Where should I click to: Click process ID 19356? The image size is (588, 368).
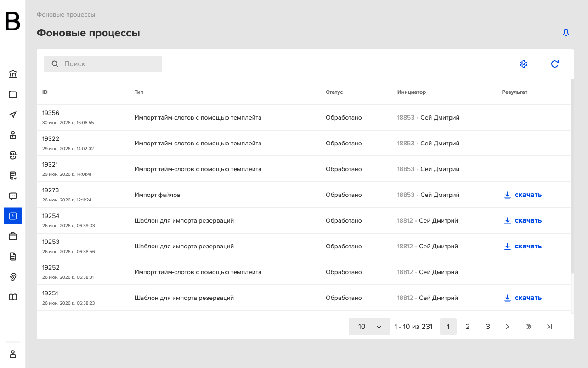point(51,113)
